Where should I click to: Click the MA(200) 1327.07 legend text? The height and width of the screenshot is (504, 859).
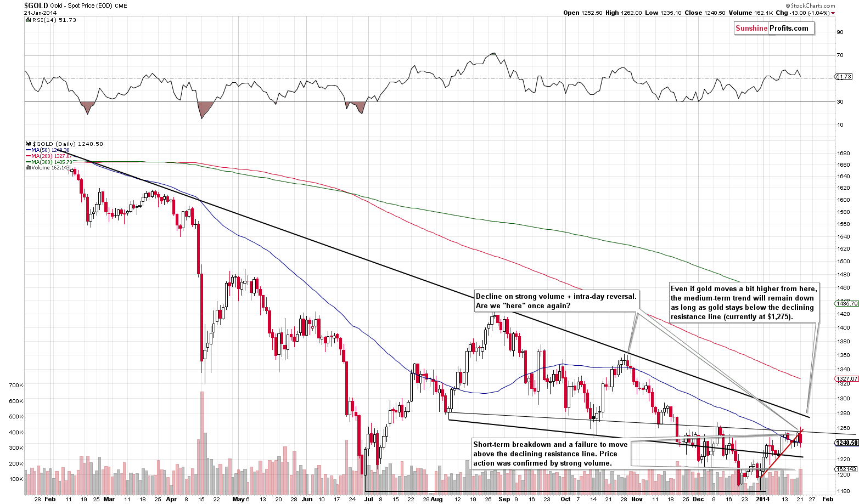[x=52, y=156]
